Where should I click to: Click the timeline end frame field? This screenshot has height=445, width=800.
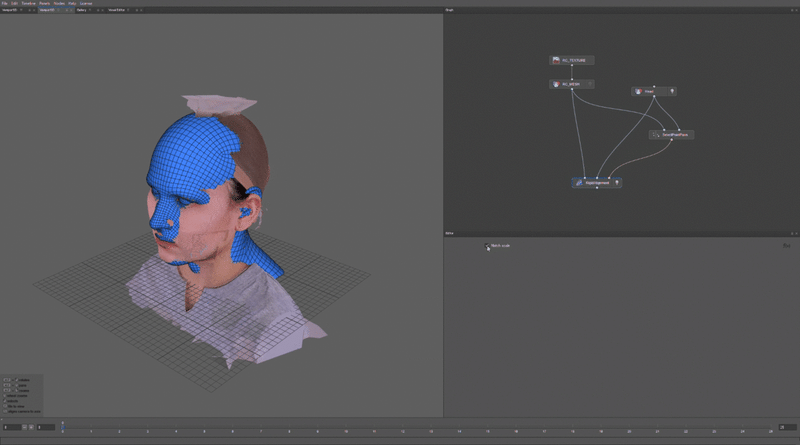coord(787,427)
